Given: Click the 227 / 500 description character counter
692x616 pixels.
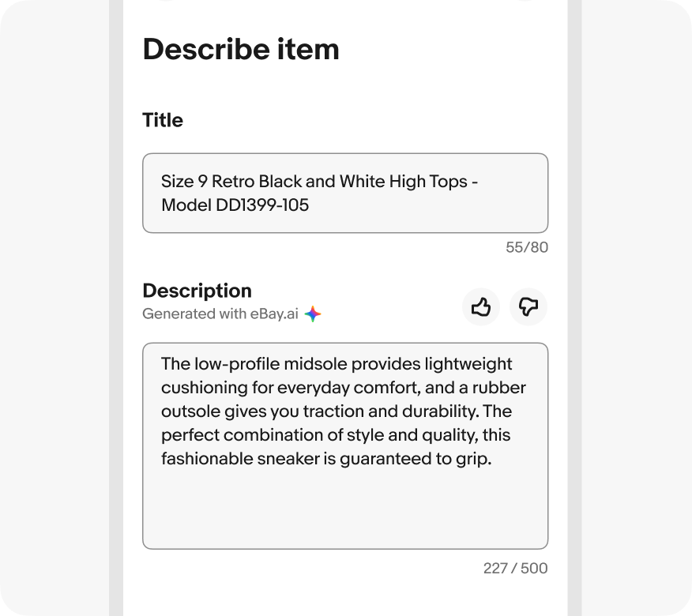Looking at the screenshot, I should [x=516, y=569].
